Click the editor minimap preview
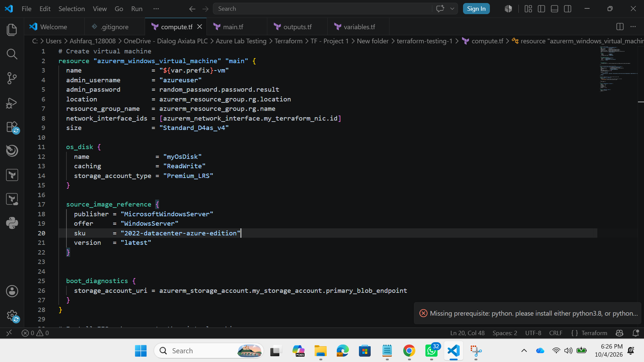This screenshot has height=362, width=644. [618, 69]
